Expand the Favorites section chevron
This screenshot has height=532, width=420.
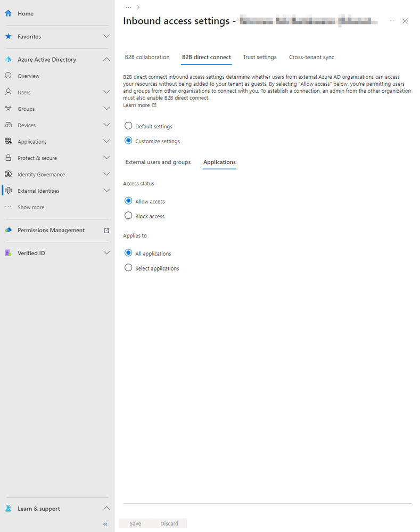106,36
